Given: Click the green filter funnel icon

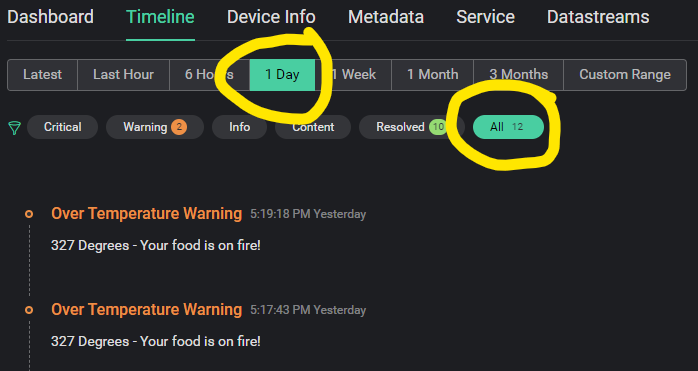Looking at the screenshot, I should point(14,128).
